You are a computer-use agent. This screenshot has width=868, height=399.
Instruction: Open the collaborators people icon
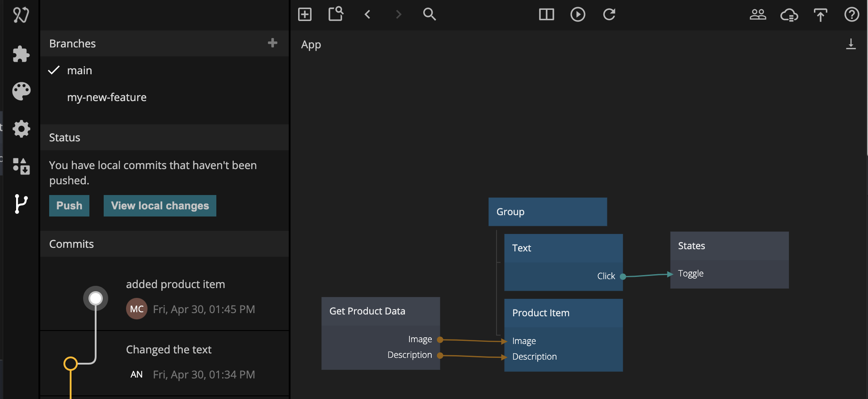click(x=758, y=14)
